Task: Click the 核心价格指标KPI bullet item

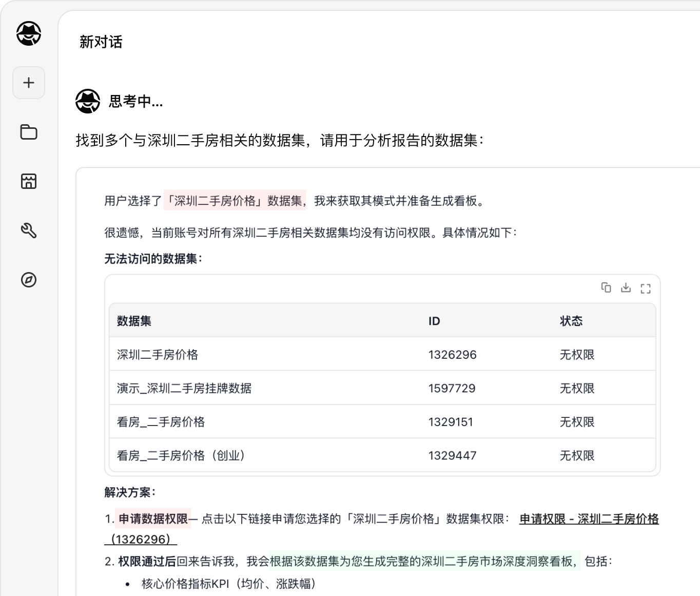Action: [229, 584]
